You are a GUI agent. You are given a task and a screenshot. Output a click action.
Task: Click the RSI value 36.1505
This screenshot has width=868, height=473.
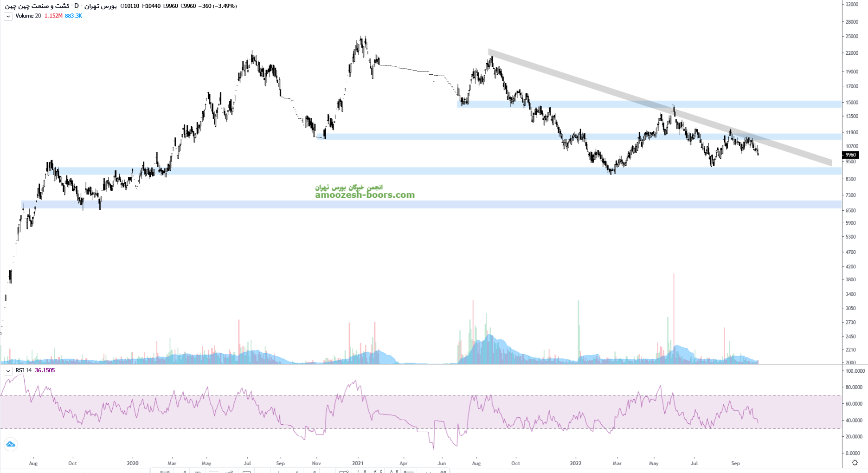click(45, 370)
